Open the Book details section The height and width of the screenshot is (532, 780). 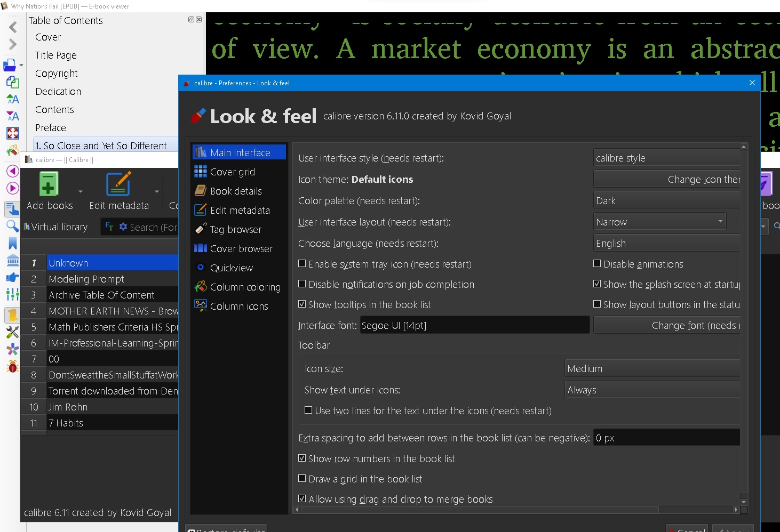tap(239, 191)
